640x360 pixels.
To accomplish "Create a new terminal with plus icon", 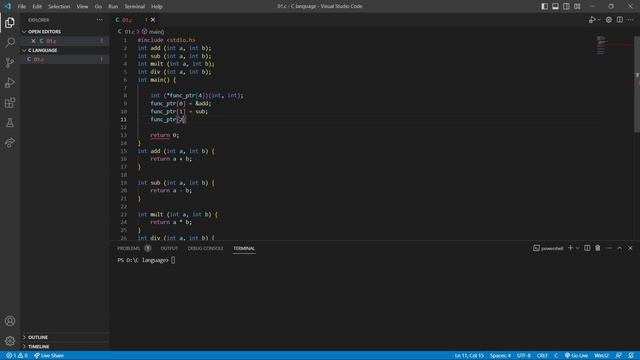I will click(x=571, y=248).
